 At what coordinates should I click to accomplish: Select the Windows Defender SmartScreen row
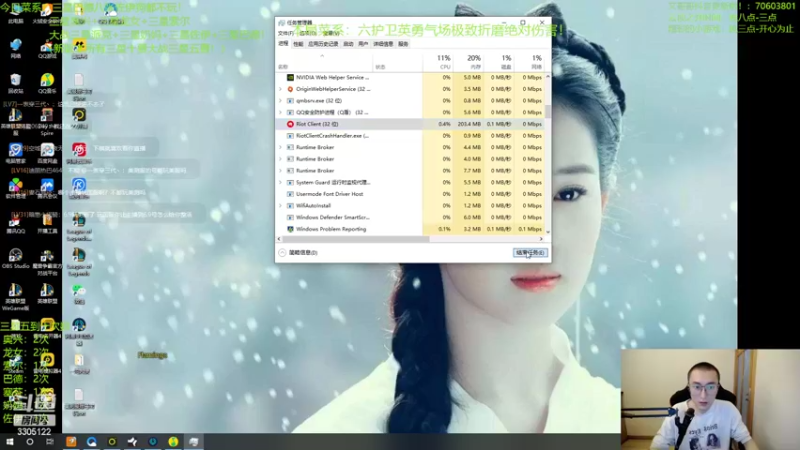click(x=410, y=217)
